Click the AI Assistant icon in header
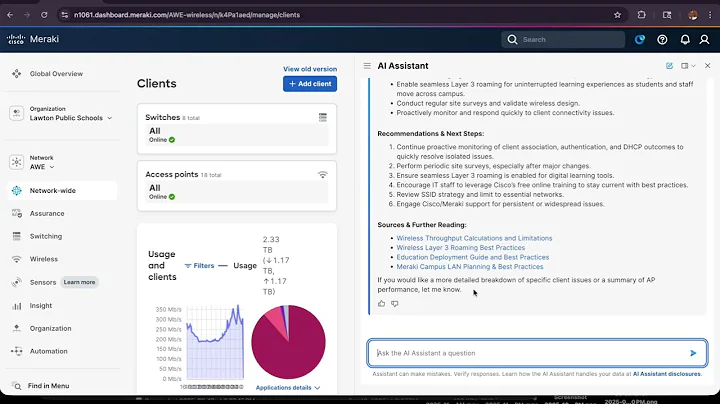The image size is (720, 404). [x=640, y=39]
